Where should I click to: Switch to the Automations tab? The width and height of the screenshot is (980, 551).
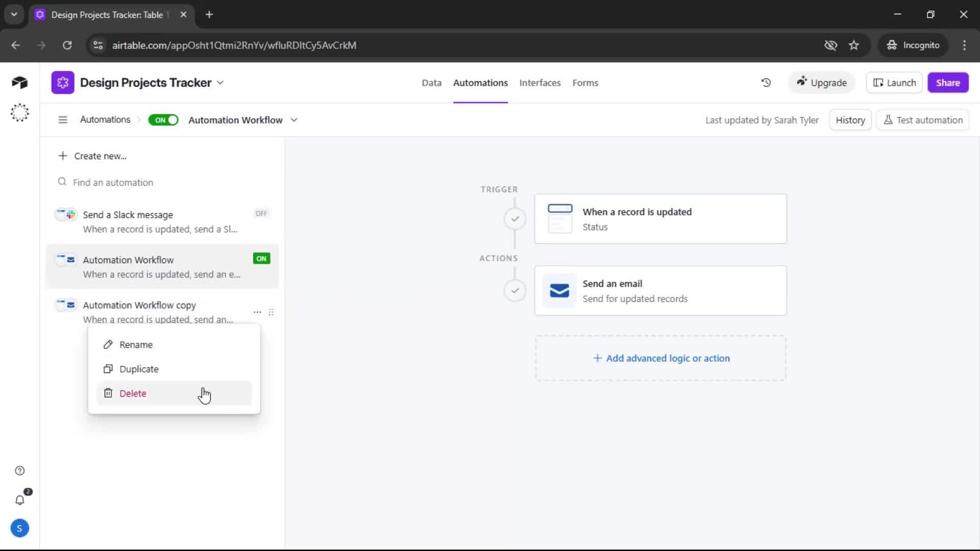tap(480, 83)
